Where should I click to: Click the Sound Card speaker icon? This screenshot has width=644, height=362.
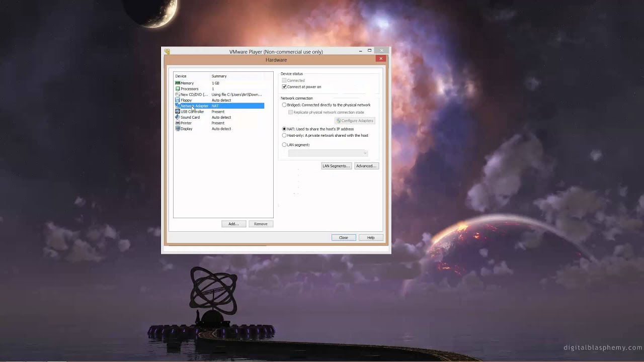click(x=178, y=117)
